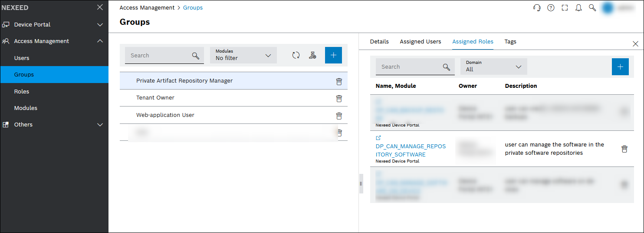Switch to the Tags tab
The height and width of the screenshot is (233, 644).
pos(510,42)
